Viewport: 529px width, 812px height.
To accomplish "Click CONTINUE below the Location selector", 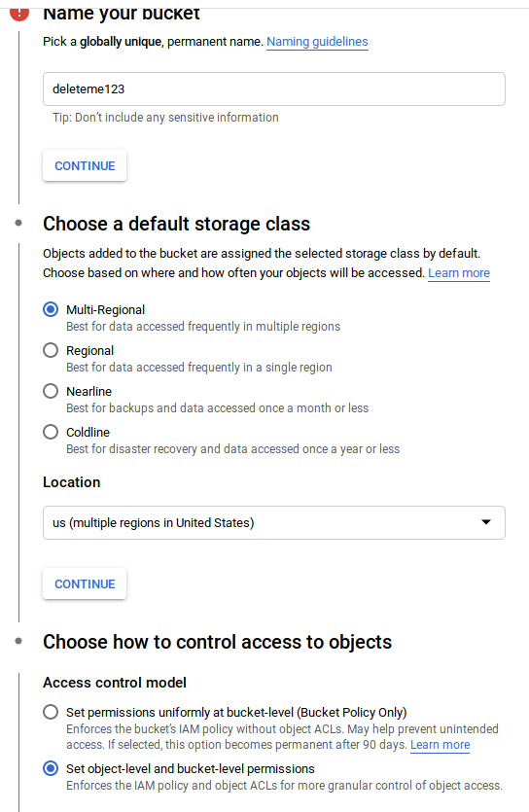I will pyautogui.click(x=85, y=583).
